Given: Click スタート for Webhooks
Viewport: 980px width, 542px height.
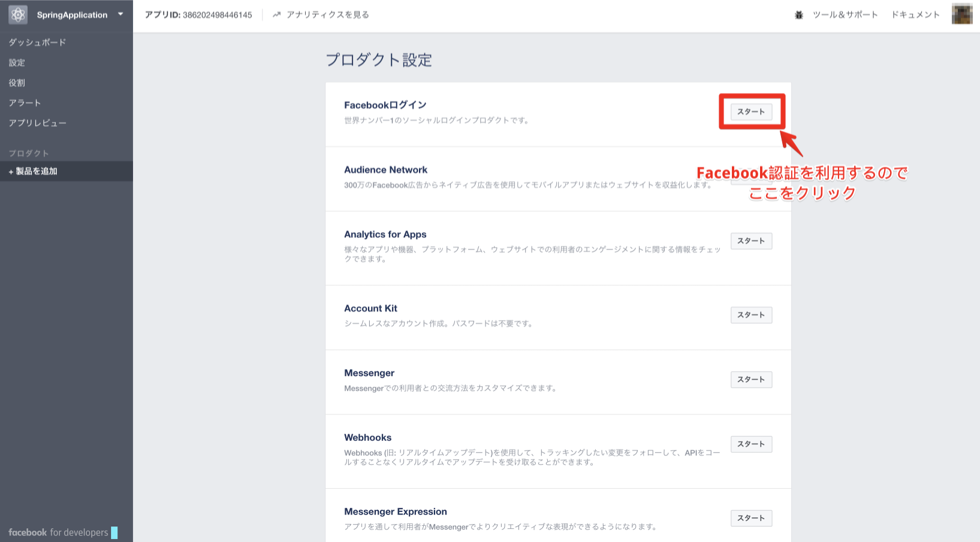Looking at the screenshot, I should [751, 444].
